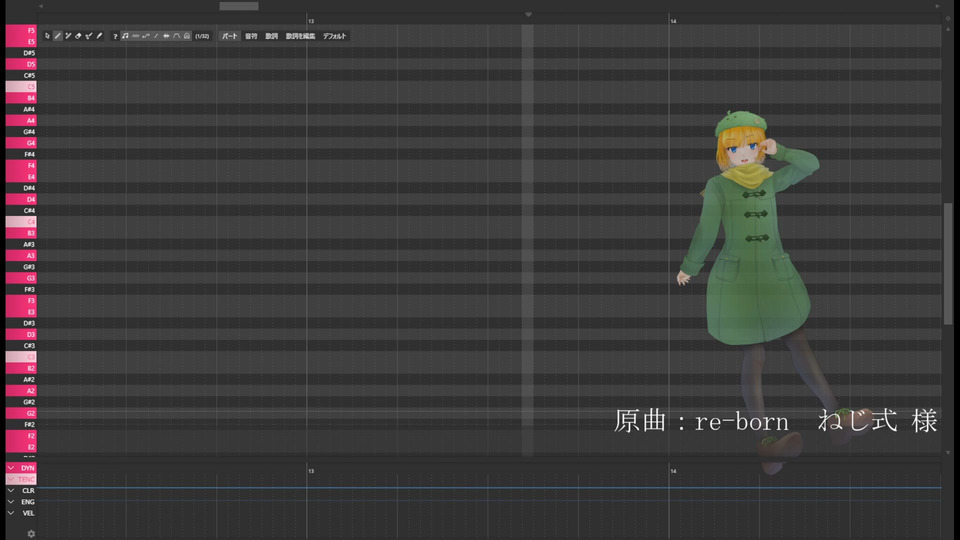Expand the CLR parameter chevron
This screenshot has height=540, width=960.
11,491
